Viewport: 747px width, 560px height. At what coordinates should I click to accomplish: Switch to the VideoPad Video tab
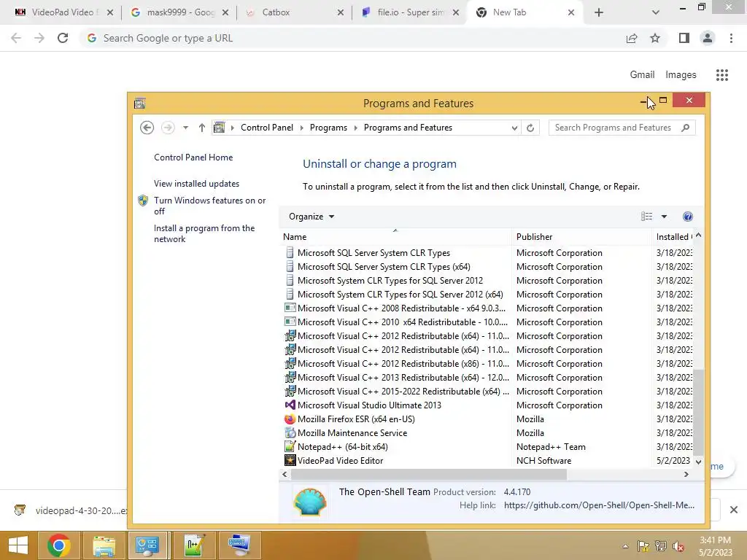pos(63,12)
